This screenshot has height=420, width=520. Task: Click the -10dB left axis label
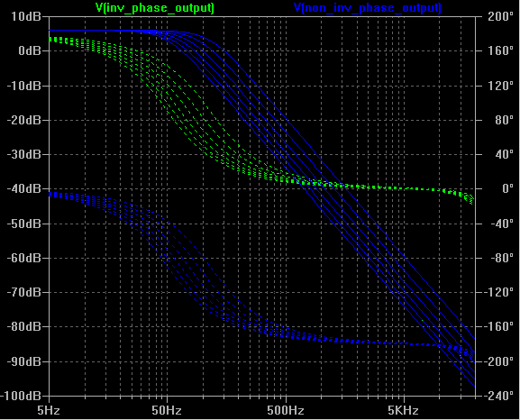(x=23, y=86)
